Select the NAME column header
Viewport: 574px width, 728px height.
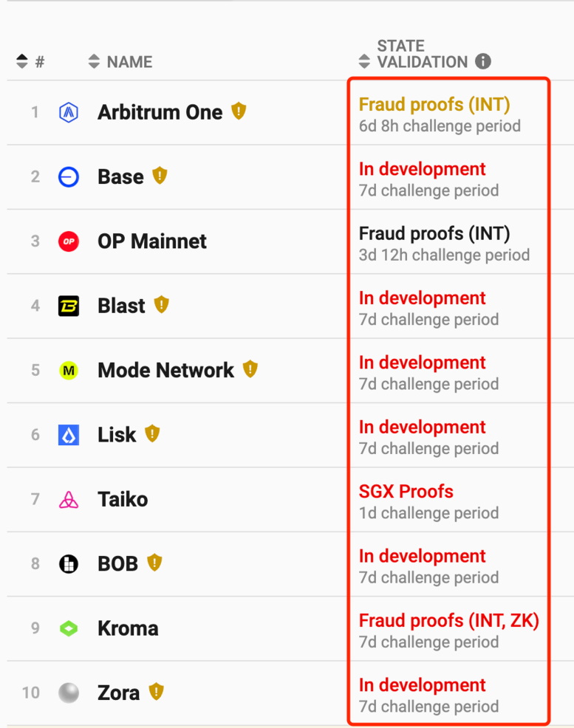(129, 62)
